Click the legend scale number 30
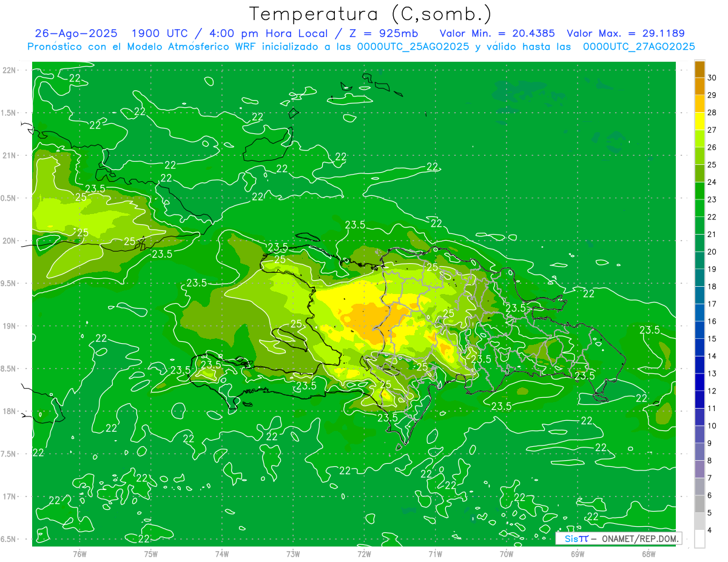Screen dimensions: 728x562 coord(712,78)
